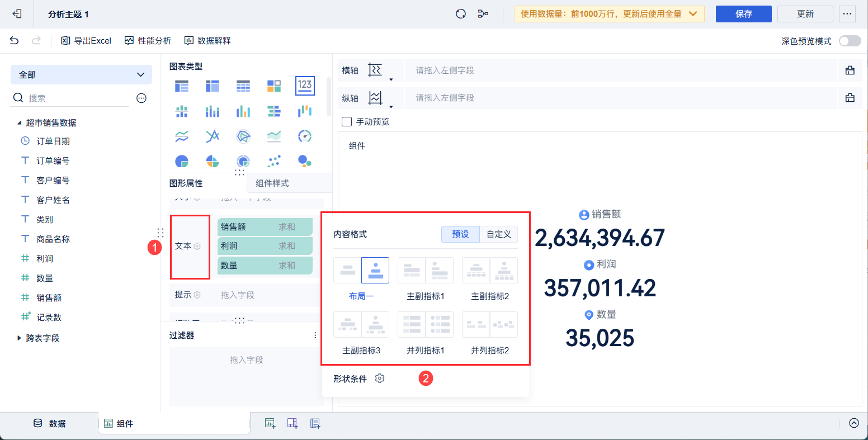Image resolution: width=868 pixels, height=440 pixels.
Task: Open the 销售额 sum field dropdown
Action: point(265,227)
